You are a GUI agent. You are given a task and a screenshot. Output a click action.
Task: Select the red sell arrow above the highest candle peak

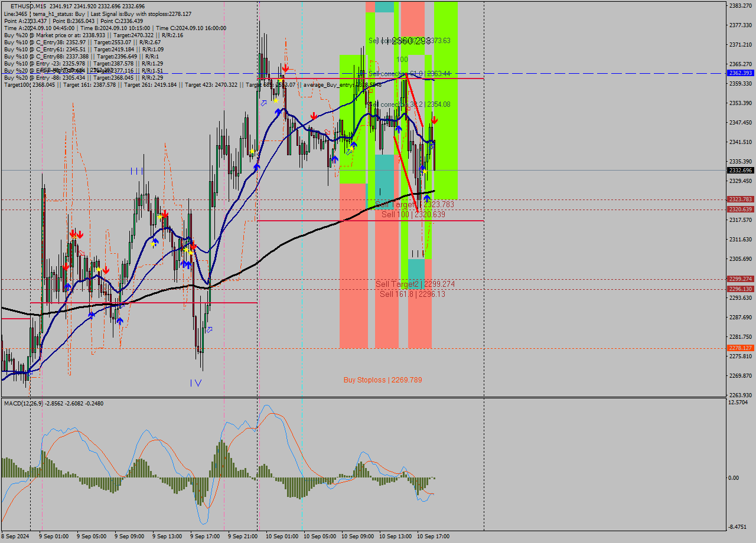[x=286, y=68]
